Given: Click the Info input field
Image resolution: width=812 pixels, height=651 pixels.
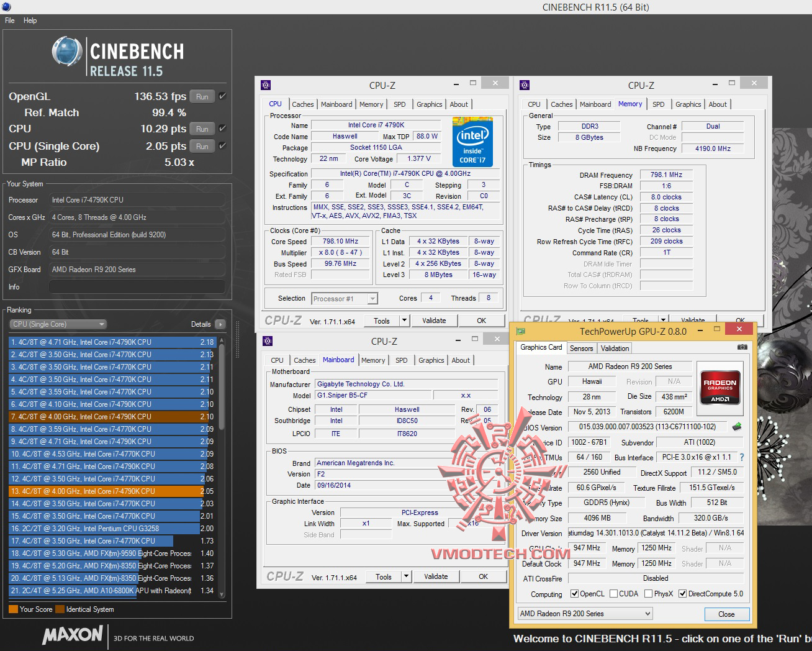Looking at the screenshot, I should coord(137,287).
